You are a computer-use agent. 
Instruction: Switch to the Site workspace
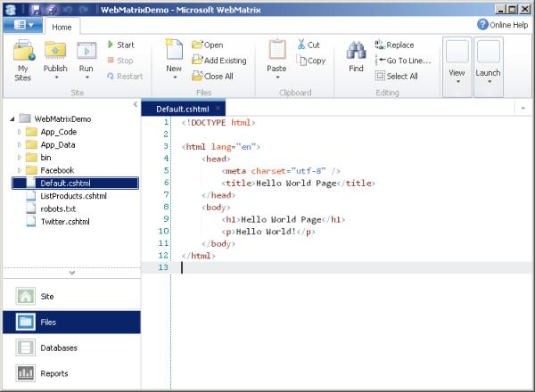(71, 296)
